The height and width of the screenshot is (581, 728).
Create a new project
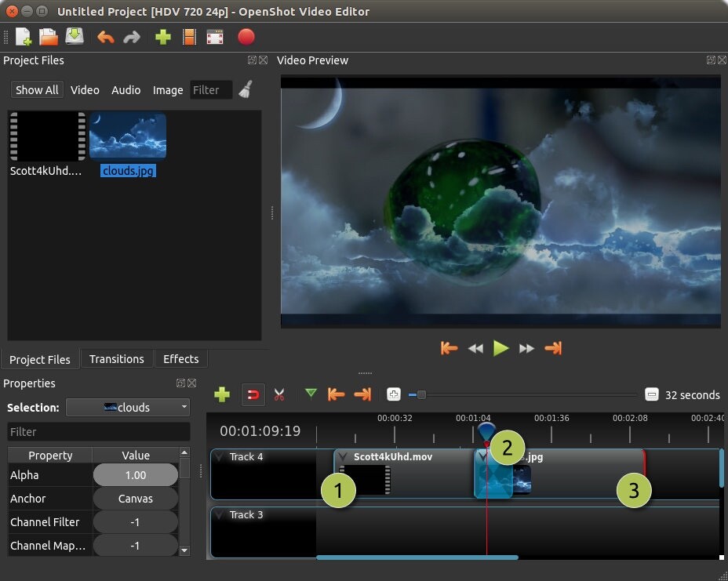[x=22, y=36]
